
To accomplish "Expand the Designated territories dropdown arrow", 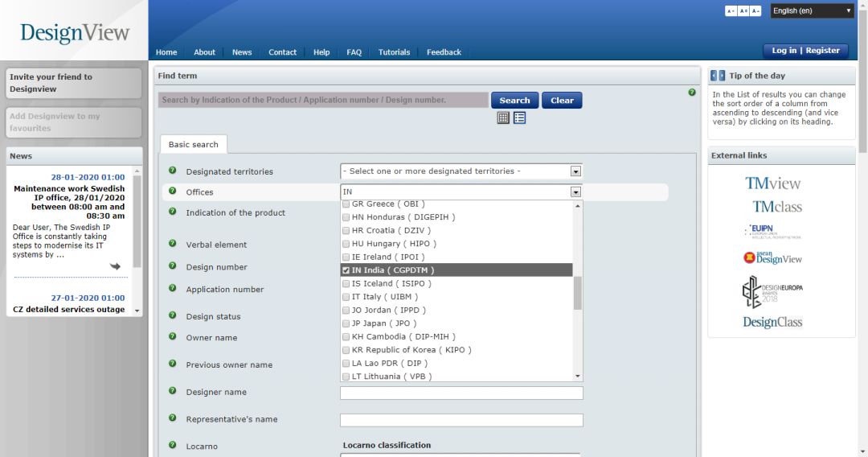I will (x=575, y=171).
